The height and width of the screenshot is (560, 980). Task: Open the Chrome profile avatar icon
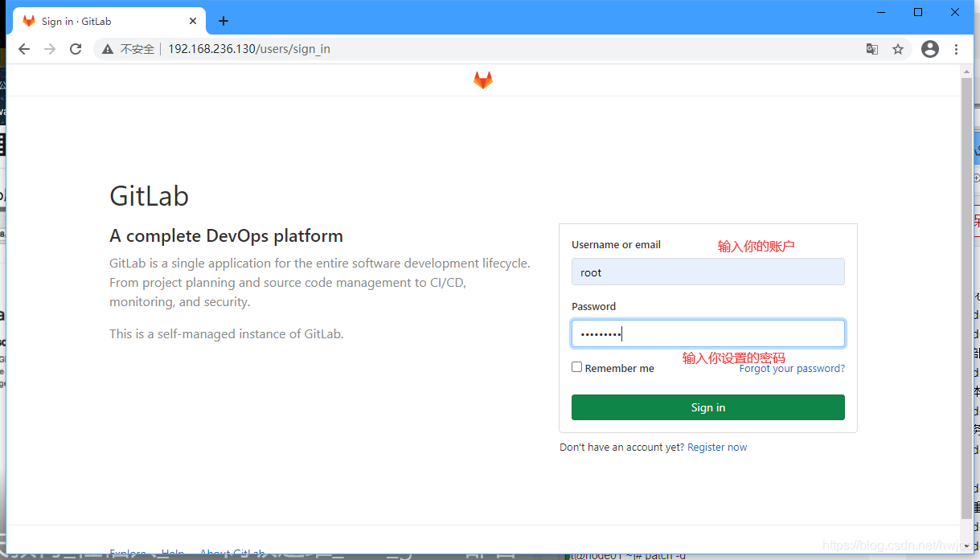point(930,49)
